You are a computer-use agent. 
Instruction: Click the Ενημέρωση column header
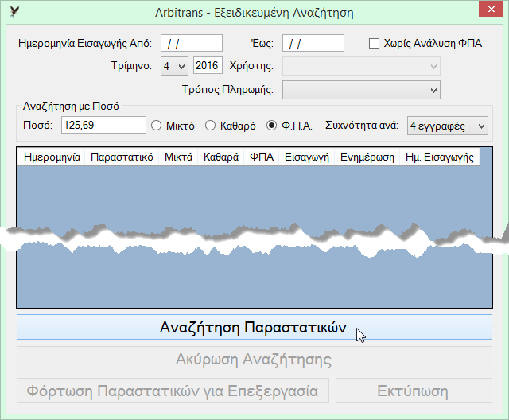367,157
